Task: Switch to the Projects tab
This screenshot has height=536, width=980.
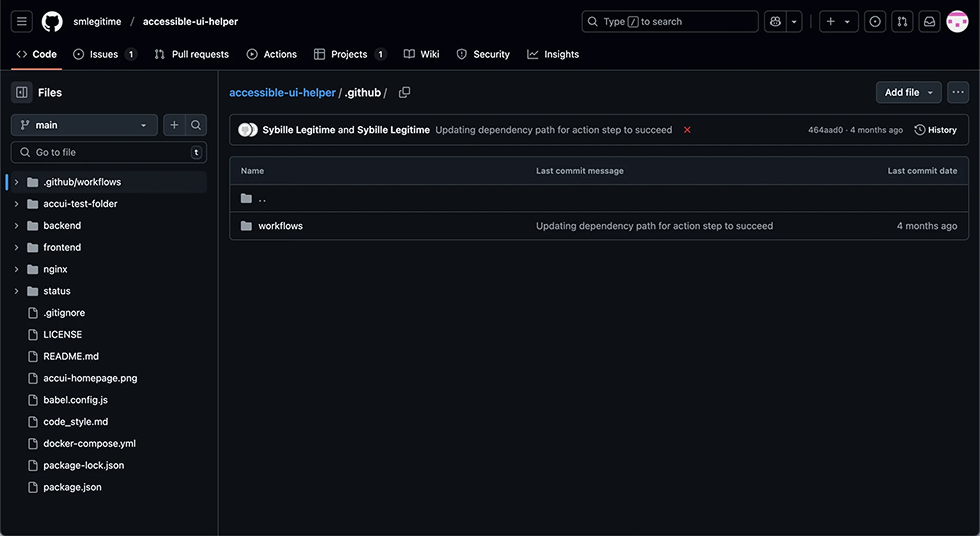Action: point(350,54)
